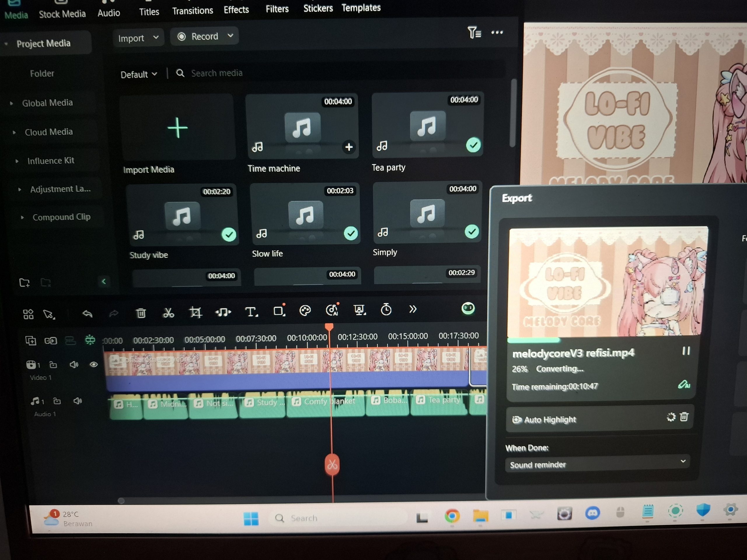Open the Stickers tab

(x=318, y=8)
